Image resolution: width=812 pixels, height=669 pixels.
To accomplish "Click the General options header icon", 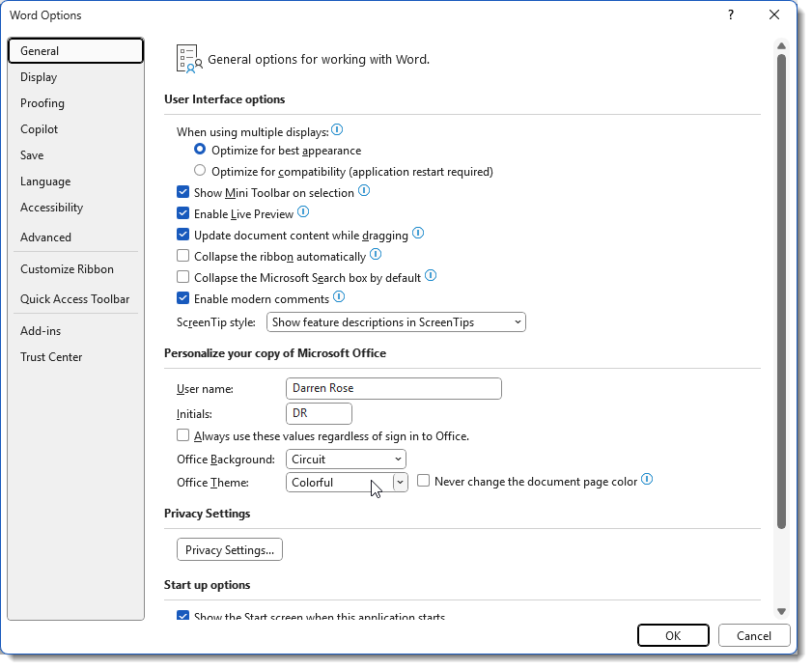I will pyautogui.click(x=189, y=59).
